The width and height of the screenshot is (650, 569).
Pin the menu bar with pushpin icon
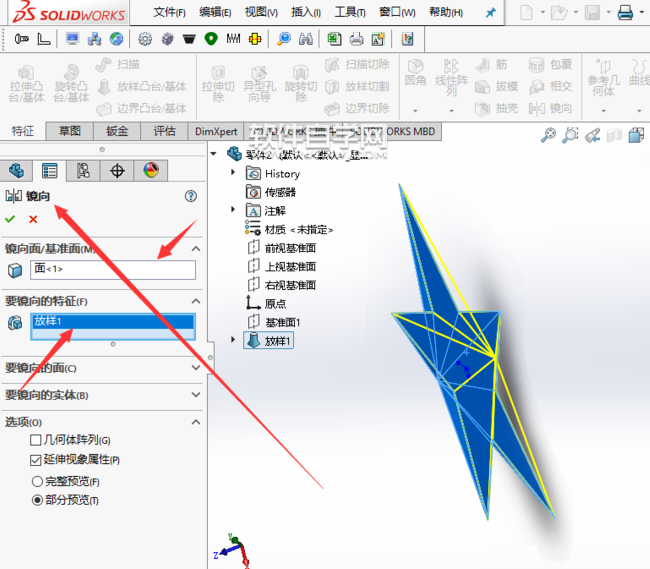pos(490,13)
